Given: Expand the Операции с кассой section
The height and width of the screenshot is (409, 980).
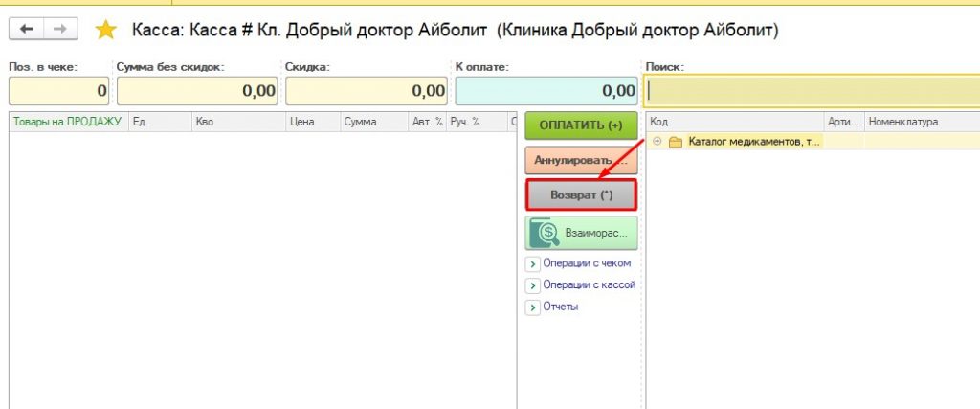Looking at the screenshot, I should pos(532,285).
